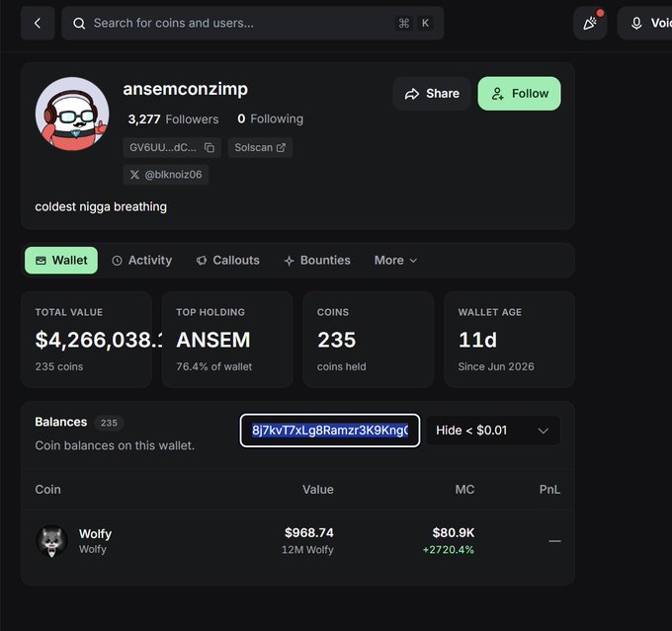Go back with the left chevron button
672x631 pixels.
click(38, 23)
